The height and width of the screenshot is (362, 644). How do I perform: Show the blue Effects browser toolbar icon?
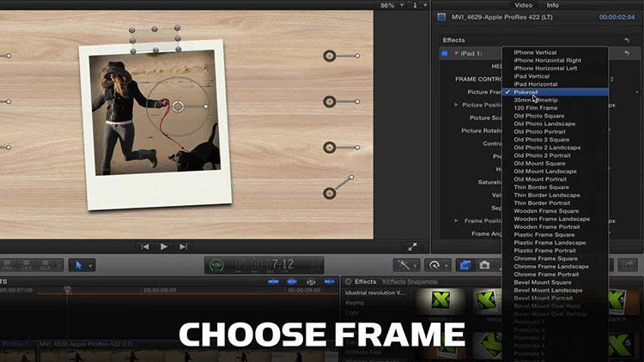[x=465, y=265]
